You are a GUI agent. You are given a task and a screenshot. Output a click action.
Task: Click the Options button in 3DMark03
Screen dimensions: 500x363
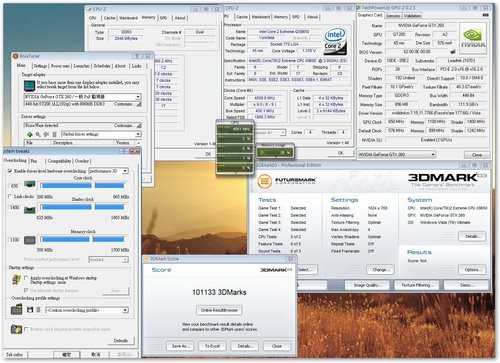point(472,269)
